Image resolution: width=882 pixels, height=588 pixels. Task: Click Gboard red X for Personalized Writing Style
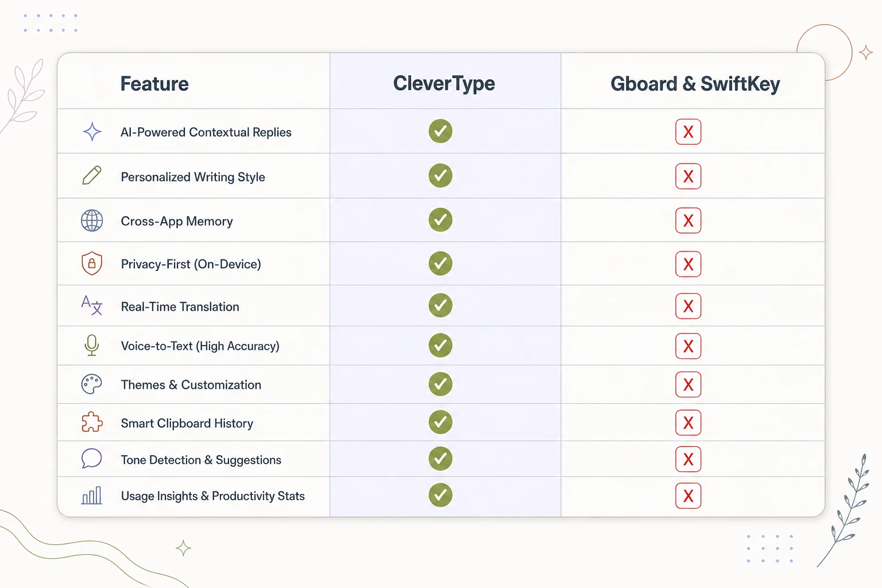[688, 176]
